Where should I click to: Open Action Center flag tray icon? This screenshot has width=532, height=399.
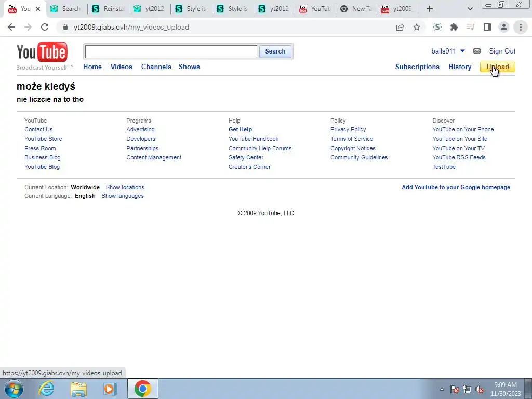click(454, 389)
